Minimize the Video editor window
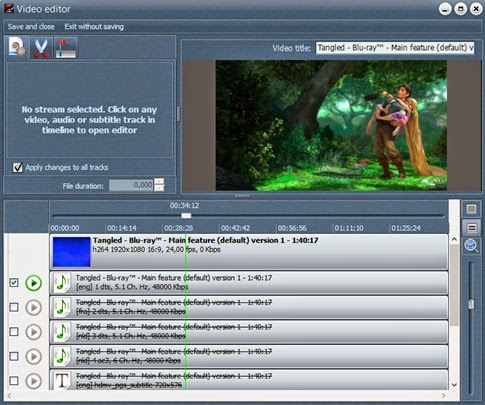The width and height of the screenshot is (485, 405). 445,9
